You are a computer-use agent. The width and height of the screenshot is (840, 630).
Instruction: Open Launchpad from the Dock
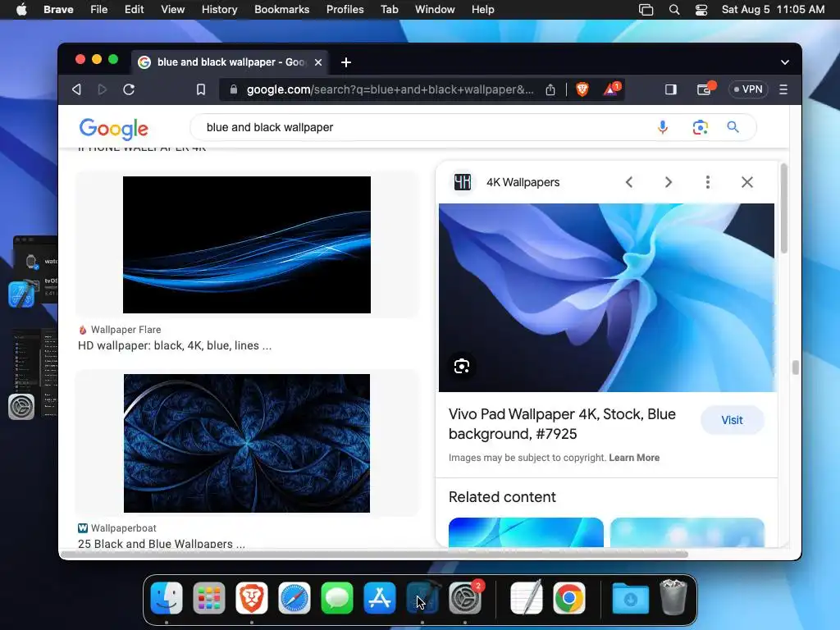coord(209,598)
